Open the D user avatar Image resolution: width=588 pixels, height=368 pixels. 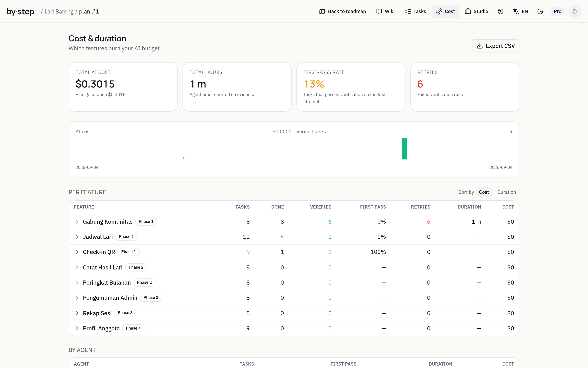[575, 11]
